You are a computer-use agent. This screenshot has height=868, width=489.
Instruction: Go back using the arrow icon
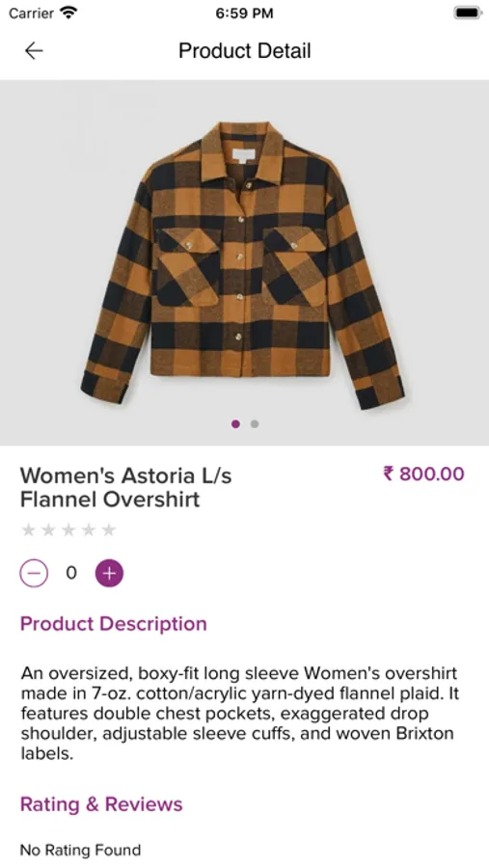pyautogui.click(x=34, y=51)
